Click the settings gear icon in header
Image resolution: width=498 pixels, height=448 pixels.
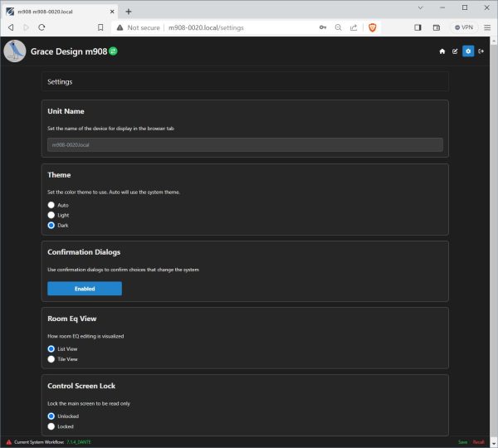point(468,51)
